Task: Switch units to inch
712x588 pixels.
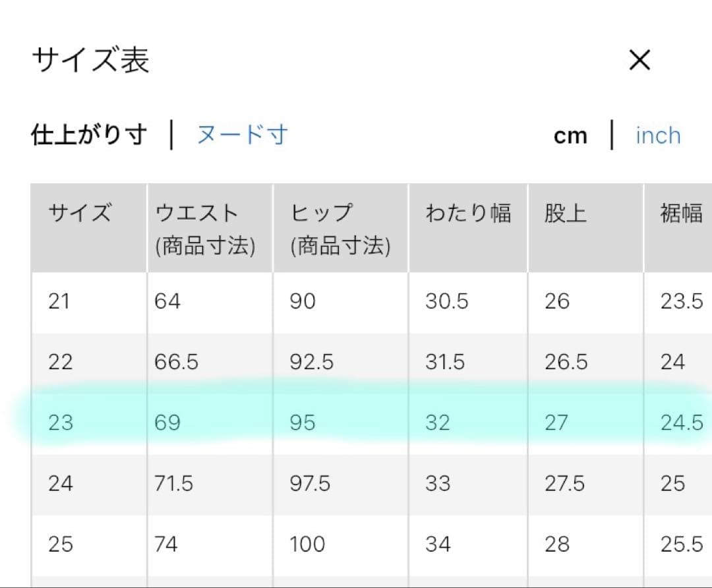Action: [659, 135]
